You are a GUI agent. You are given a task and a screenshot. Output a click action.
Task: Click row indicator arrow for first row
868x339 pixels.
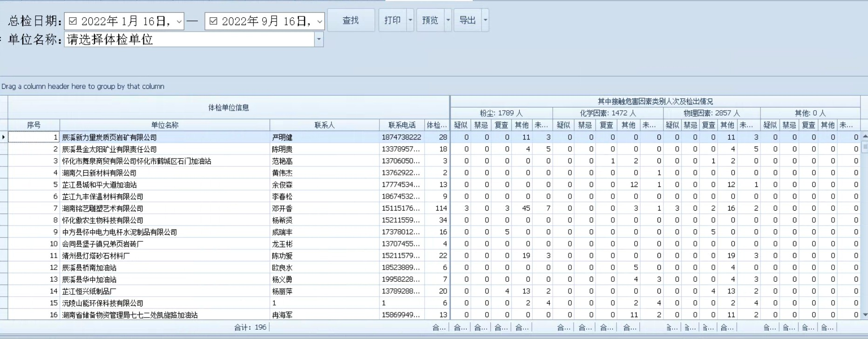[4, 137]
